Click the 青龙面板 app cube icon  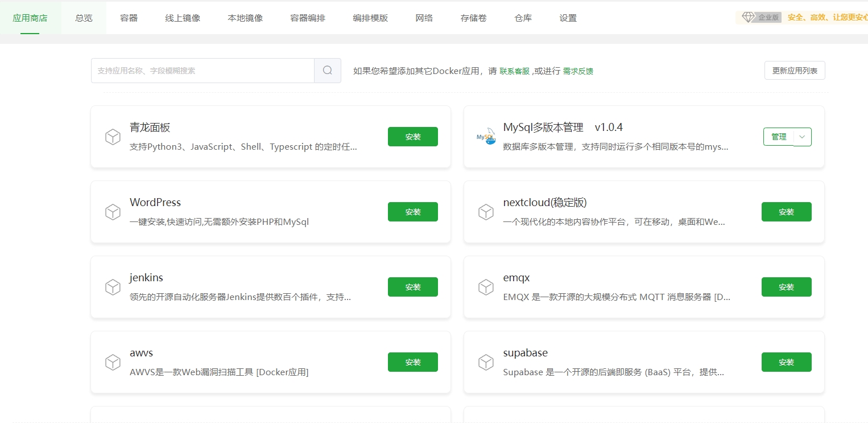click(x=113, y=137)
